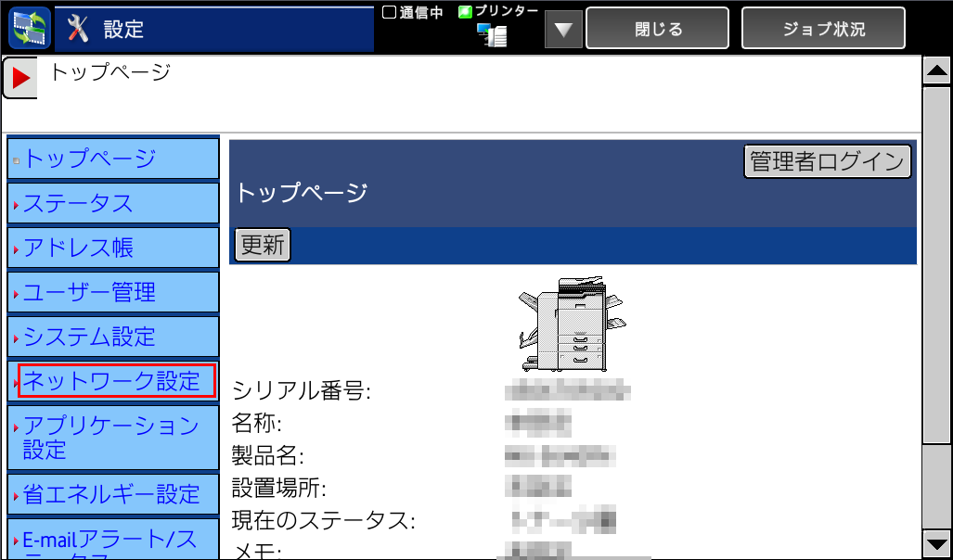This screenshot has width=953, height=560.
Task: Click the green プリンター status indicator
Action: [465, 12]
